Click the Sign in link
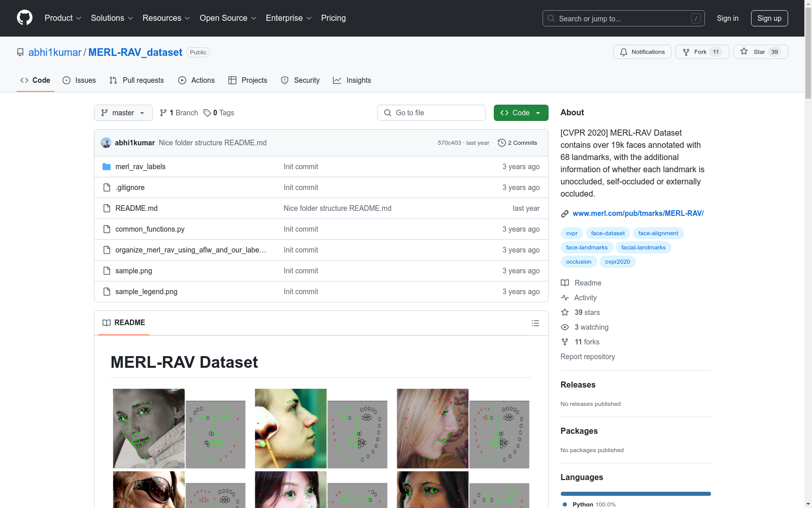This screenshot has height=508, width=812. point(728,18)
